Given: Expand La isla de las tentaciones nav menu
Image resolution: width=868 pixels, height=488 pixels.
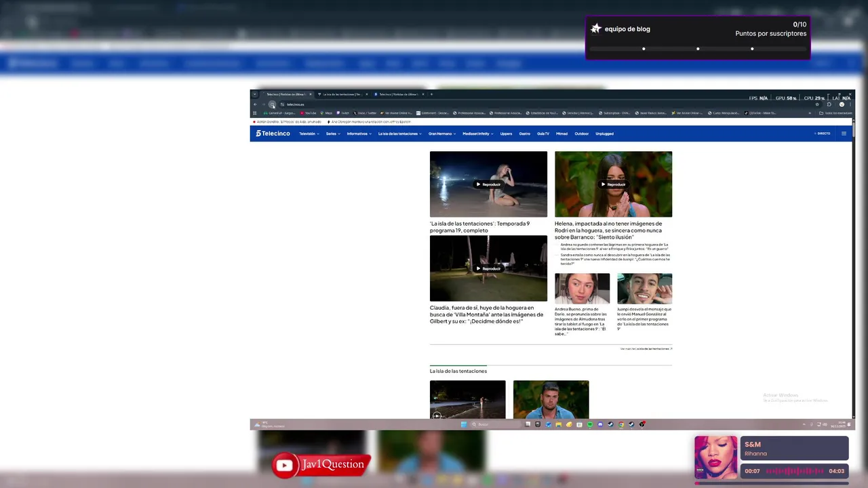Looking at the screenshot, I should click(x=400, y=134).
